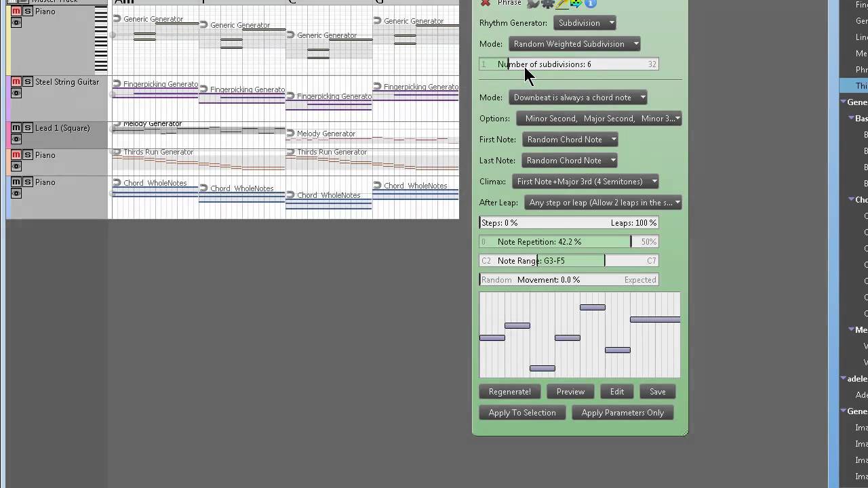868x488 pixels.
Task: Click the highest note in the phrase preview
Action: click(593, 308)
